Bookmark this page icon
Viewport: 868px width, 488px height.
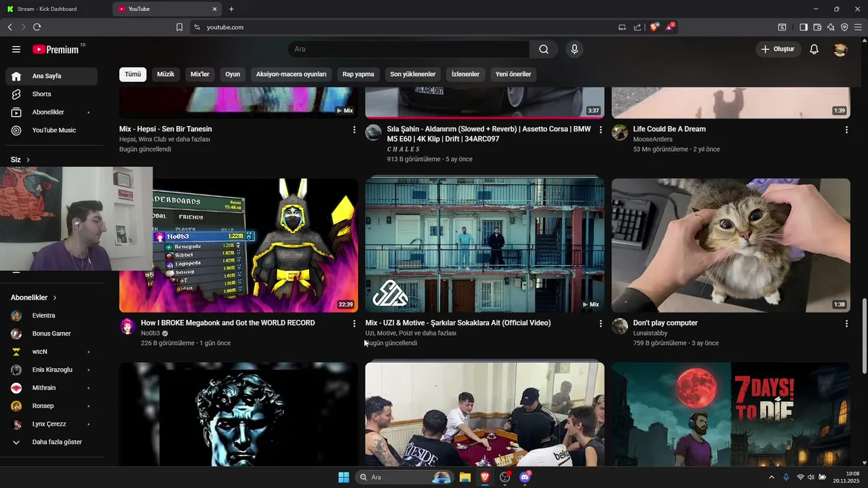(x=180, y=27)
